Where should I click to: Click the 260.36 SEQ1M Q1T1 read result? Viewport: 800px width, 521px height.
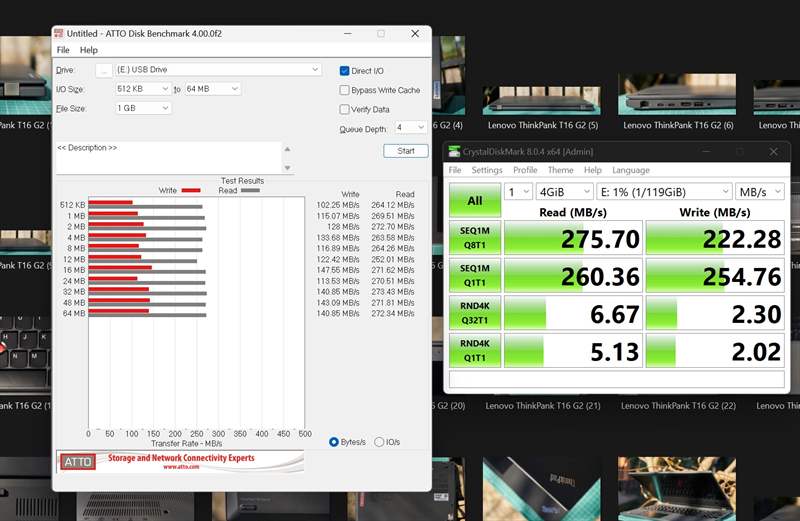tap(573, 276)
